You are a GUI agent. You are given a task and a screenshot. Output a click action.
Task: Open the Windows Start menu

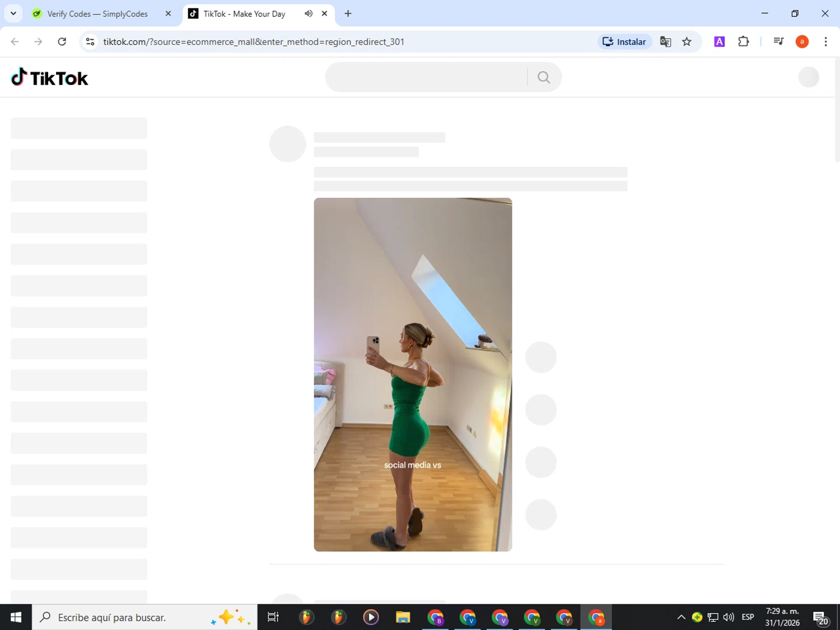click(16, 617)
